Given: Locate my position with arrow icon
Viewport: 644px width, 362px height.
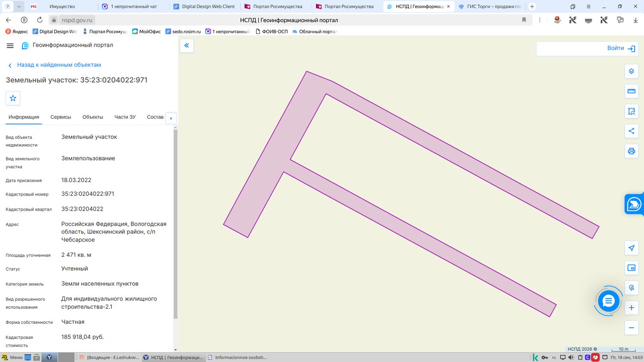Looking at the screenshot, I should (x=631, y=248).
